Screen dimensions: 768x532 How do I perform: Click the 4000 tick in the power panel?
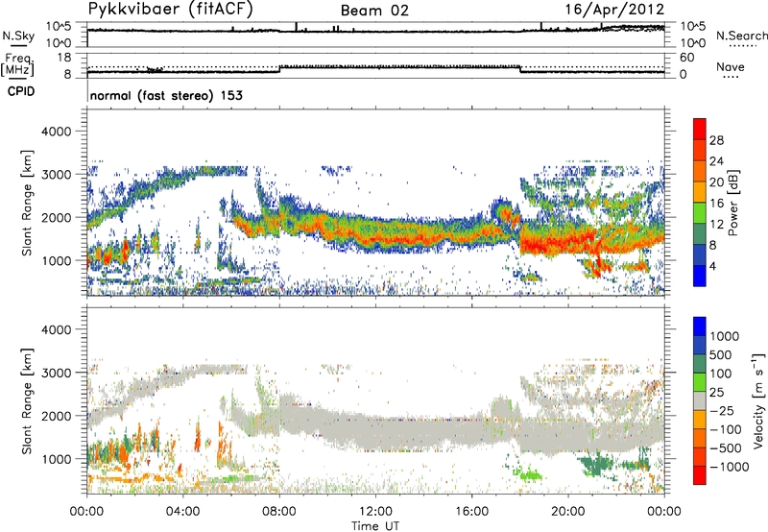57,132
